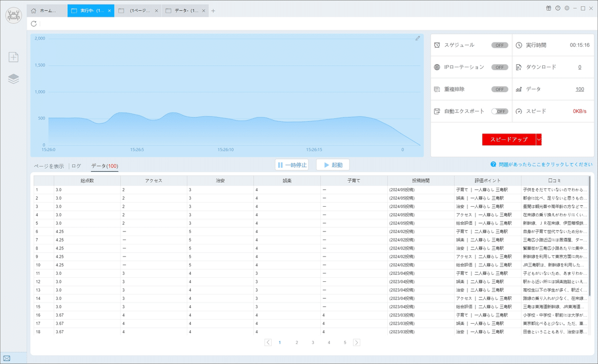Screen dimensions: 598x364
Task: Click the new task plus icon in sidebar
Action: pyautogui.click(x=13, y=57)
